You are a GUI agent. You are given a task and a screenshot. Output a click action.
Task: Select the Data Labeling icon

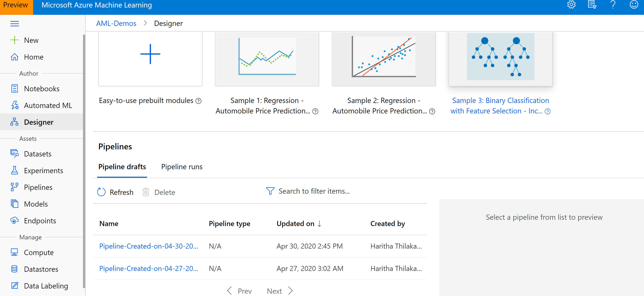coord(14,285)
